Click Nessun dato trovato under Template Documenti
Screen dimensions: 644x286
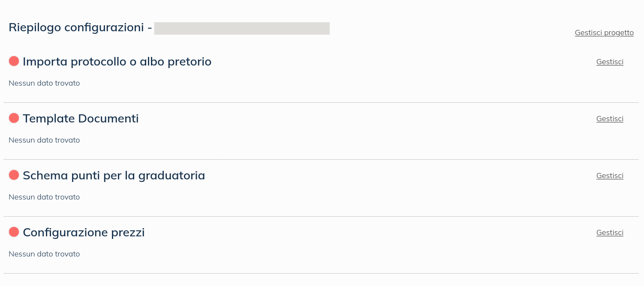click(x=44, y=140)
